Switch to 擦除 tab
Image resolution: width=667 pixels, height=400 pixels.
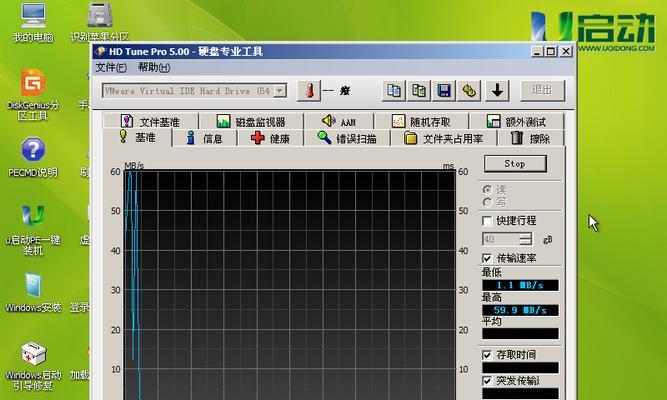pos(530,138)
